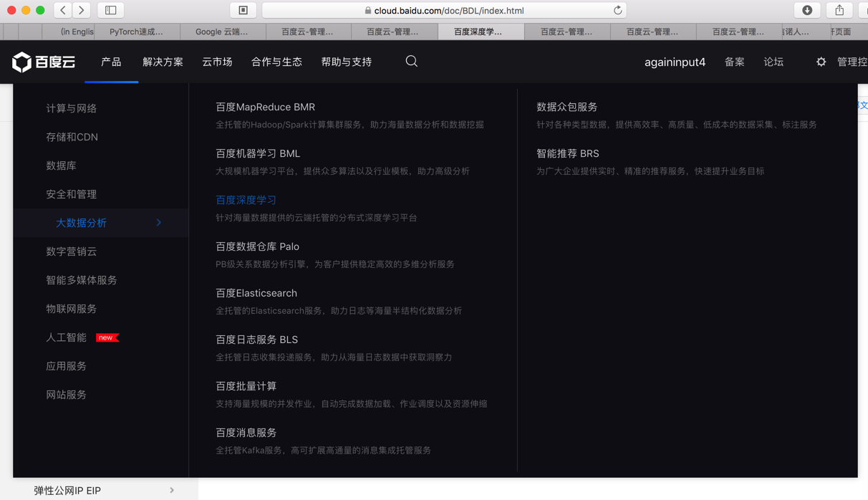Select 计算与网络 category

pos(72,108)
